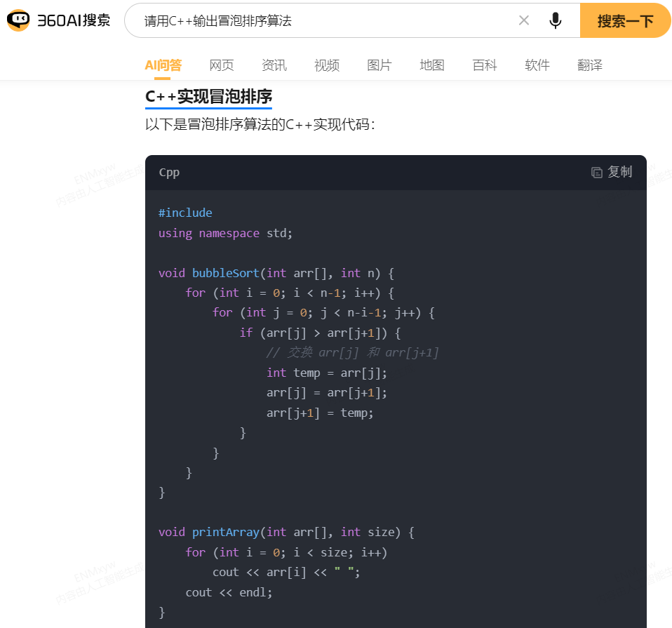
Task: Copy the code with the 复制 button
Action: click(x=612, y=172)
